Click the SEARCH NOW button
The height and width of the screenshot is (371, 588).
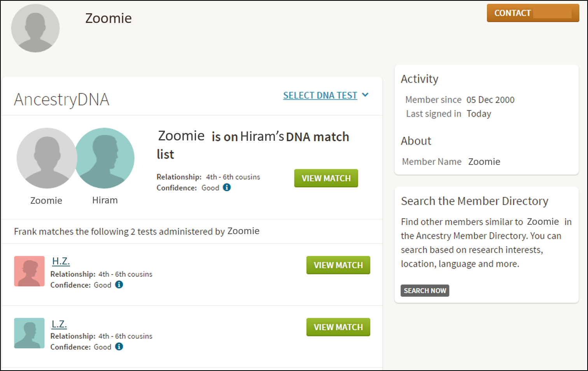(425, 290)
